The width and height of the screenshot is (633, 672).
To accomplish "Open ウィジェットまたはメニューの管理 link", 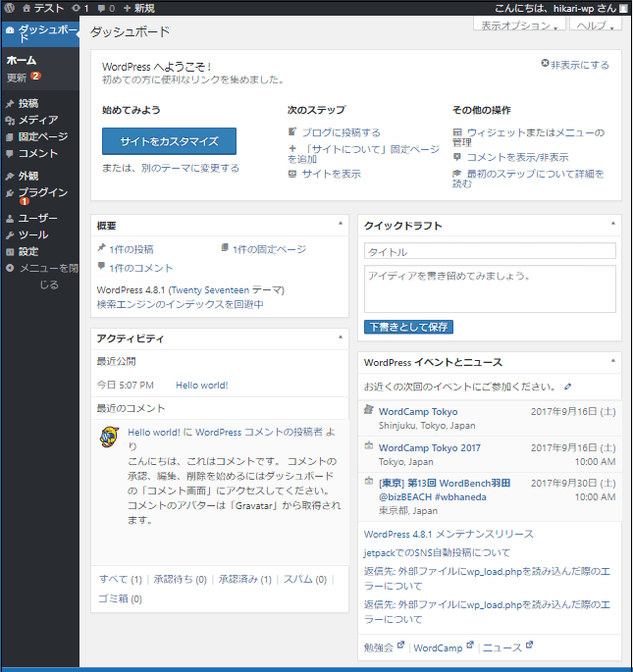I will click(528, 137).
